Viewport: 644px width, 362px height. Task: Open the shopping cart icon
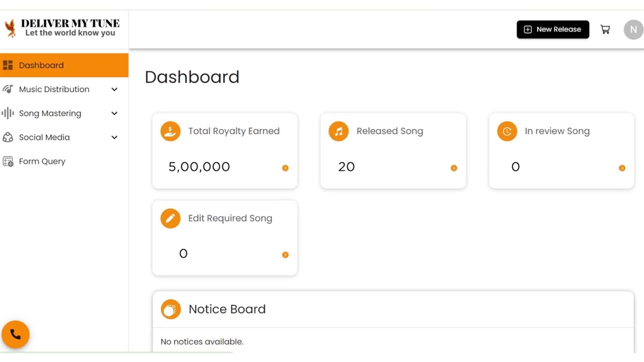(x=605, y=30)
